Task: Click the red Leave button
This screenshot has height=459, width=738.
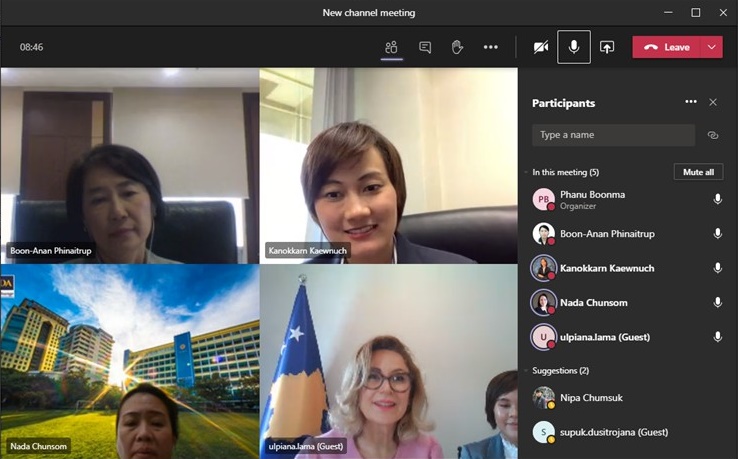Action: (x=666, y=47)
